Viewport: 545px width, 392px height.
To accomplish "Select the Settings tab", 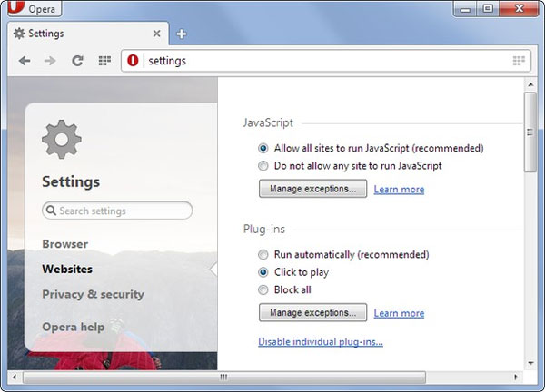I will 88,34.
